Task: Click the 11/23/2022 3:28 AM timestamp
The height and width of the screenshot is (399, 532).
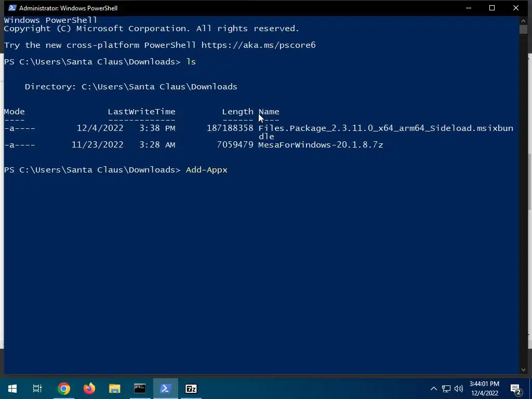Action: [x=124, y=145]
